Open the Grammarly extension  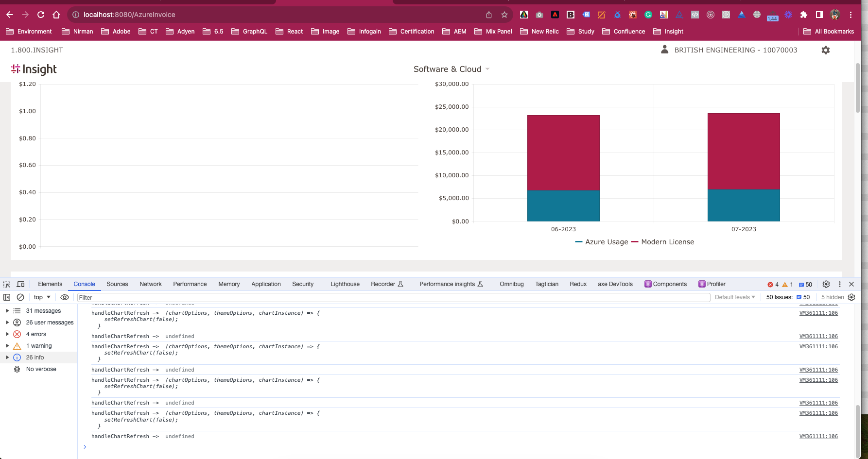point(648,15)
